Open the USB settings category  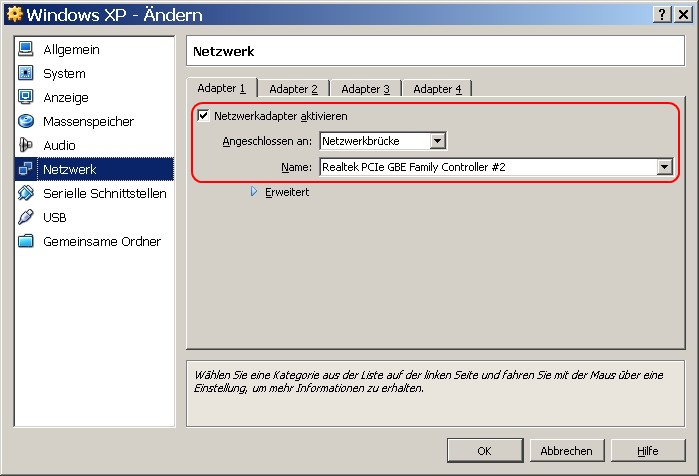click(x=55, y=217)
